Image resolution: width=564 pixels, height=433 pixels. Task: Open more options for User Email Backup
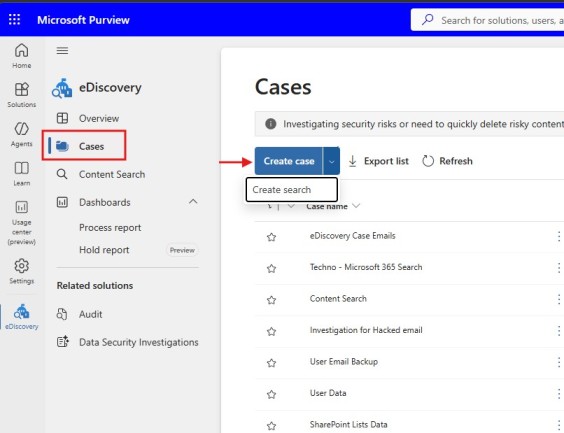(x=559, y=362)
